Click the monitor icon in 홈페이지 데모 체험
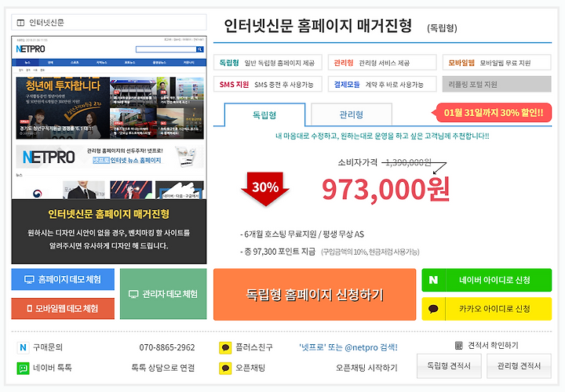The image size is (565, 392). click(x=29, y=280)
